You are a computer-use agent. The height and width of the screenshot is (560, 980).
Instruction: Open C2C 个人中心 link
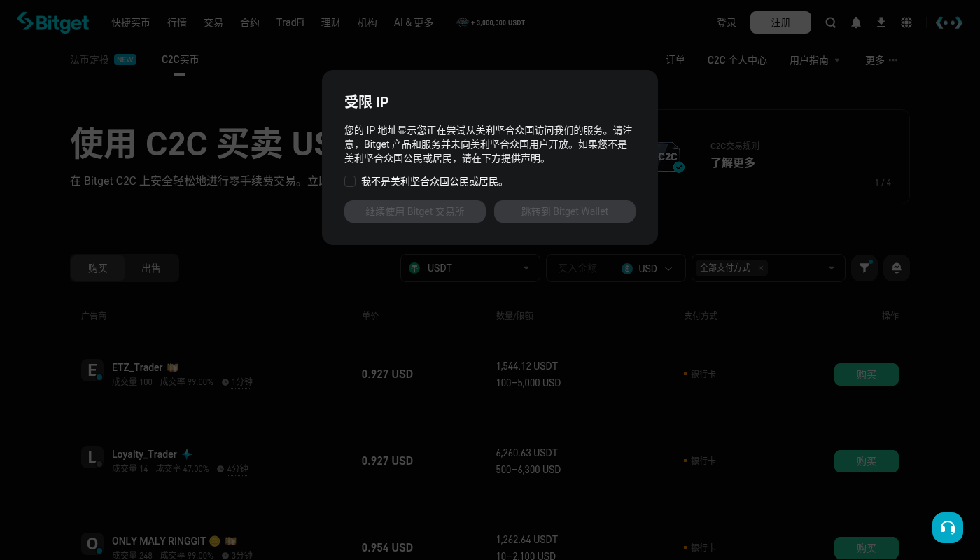click(737, 60)
